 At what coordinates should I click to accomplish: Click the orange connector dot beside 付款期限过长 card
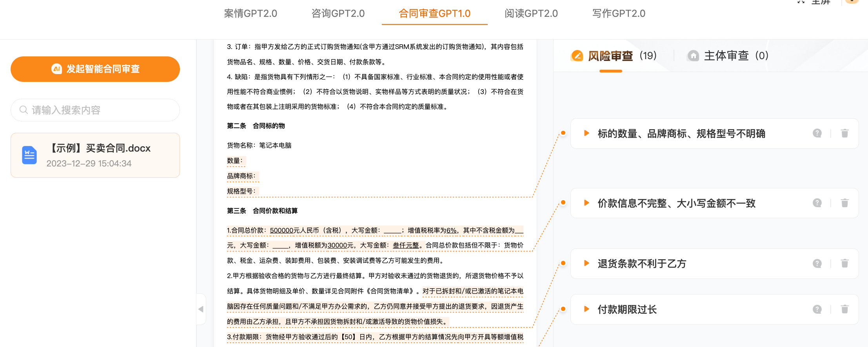point(563,309)
